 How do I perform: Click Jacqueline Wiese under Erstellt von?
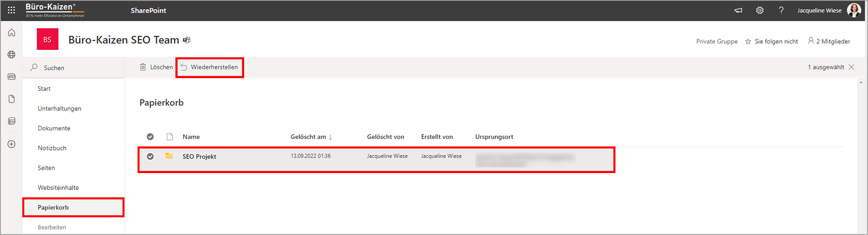[442, 156]
